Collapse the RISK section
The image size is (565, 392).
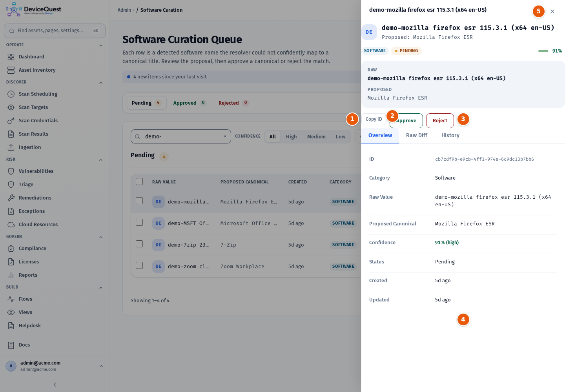101,160
